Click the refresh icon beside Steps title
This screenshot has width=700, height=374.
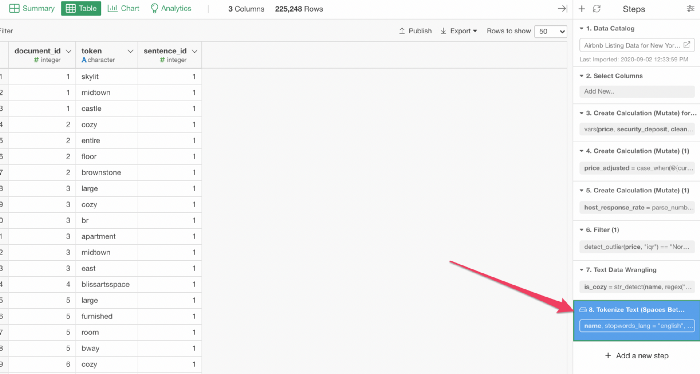click(596, 8)
